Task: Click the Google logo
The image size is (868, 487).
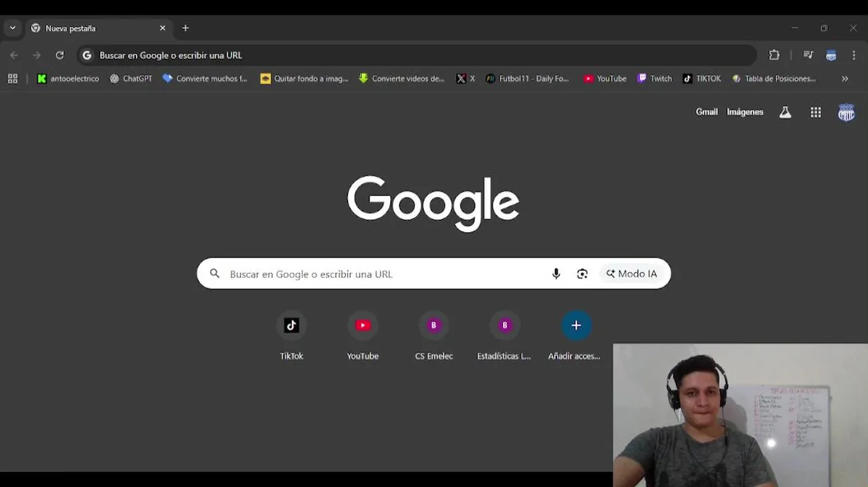Action: coord(433,204)
